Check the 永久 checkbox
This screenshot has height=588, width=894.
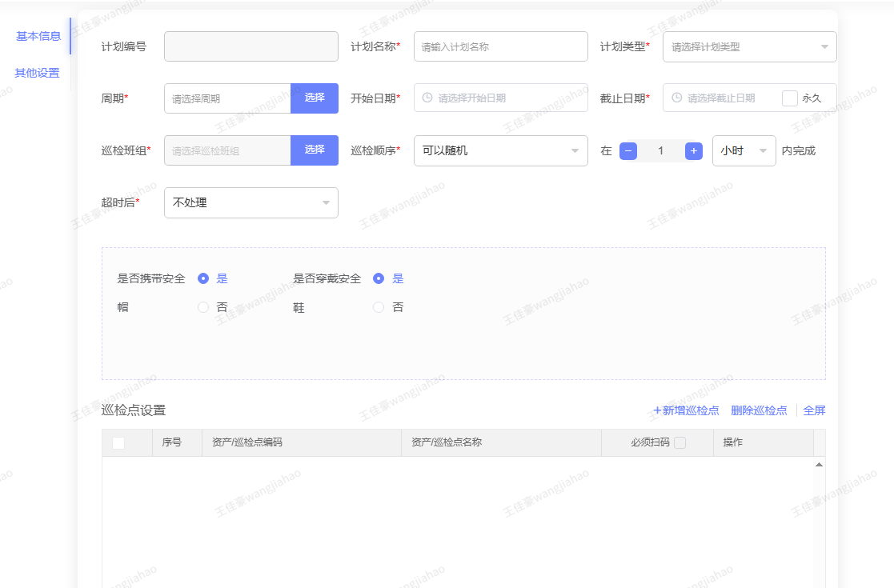click(x=789, y=98)
